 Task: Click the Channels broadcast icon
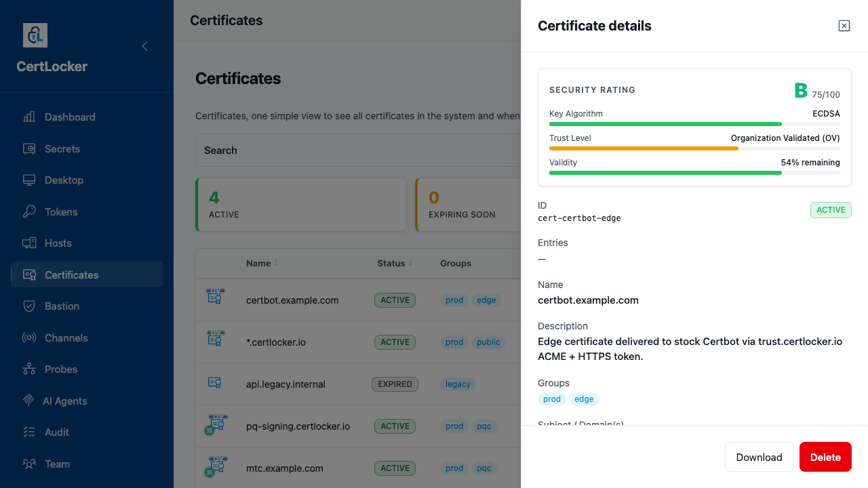click(29, 338)
